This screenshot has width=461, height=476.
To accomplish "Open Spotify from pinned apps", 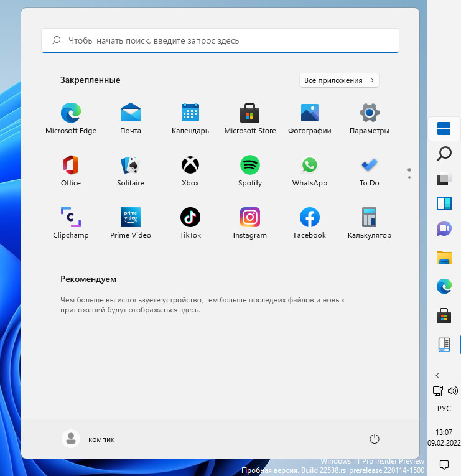I will click(x=249, y=171).
